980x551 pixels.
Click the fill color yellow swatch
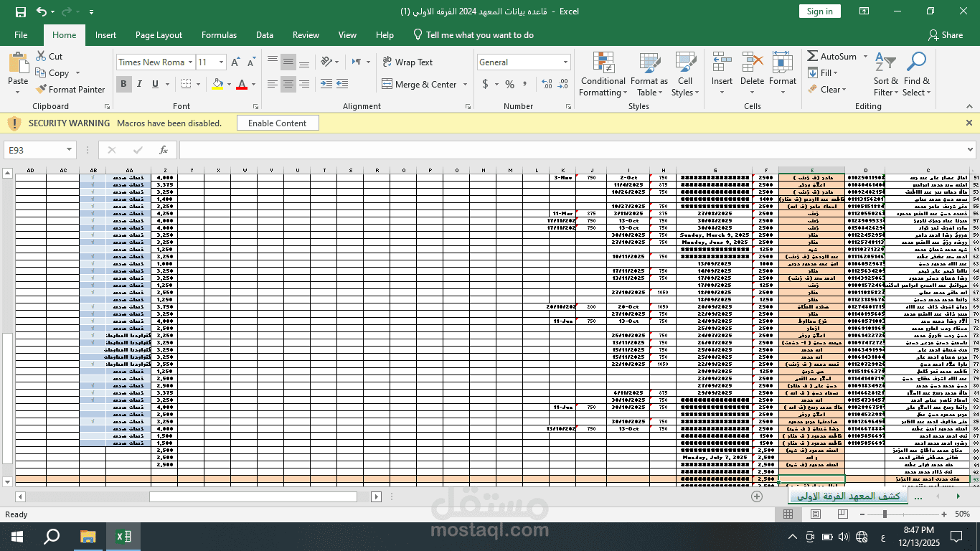tap(218, 85)
